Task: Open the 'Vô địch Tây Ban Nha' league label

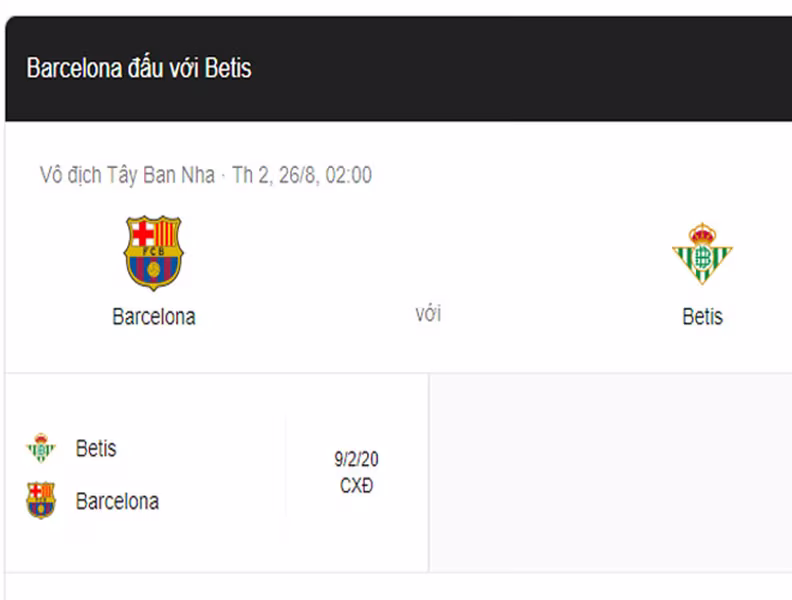Action: tap(127, 175)
